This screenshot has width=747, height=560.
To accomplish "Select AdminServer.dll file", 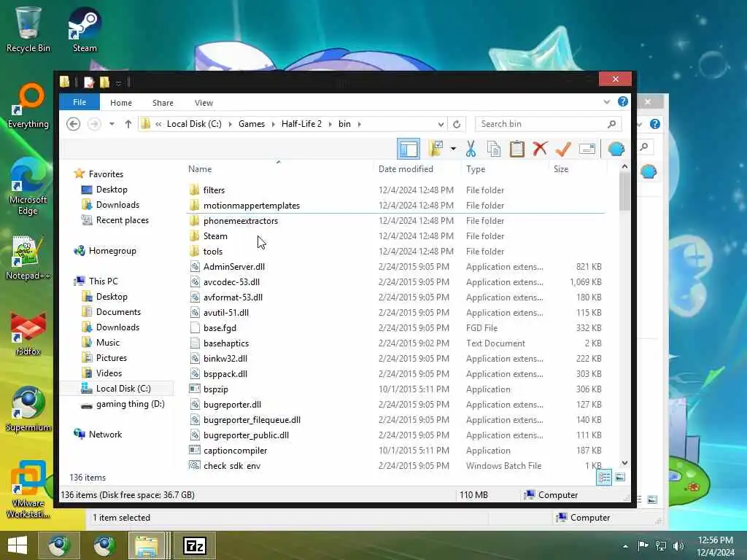I will (234, 267).
